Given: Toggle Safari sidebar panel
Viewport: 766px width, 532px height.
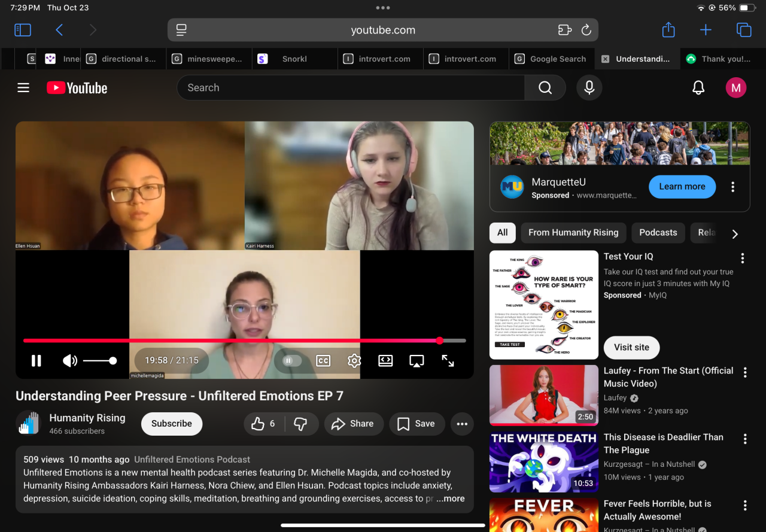Looking at the screenshot, I should [23, 30].
